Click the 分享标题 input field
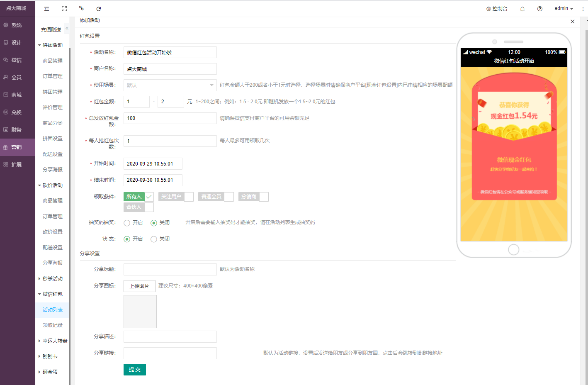 click(x=170, y=269)
